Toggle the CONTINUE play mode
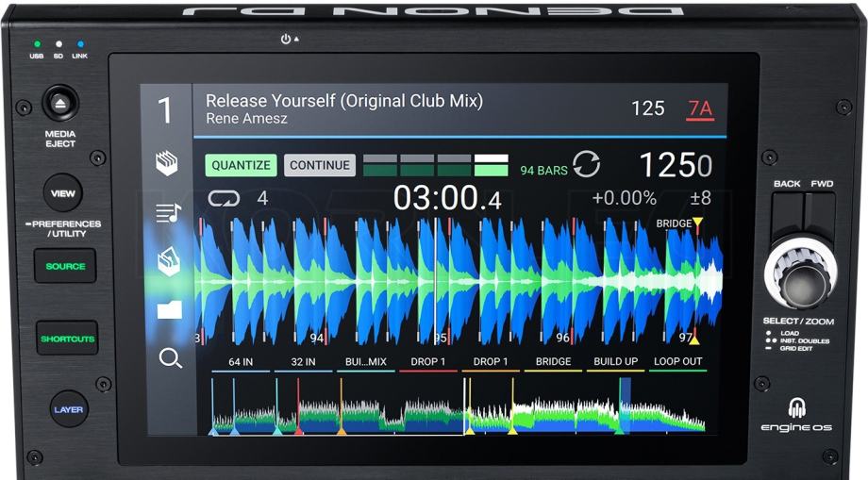Viewport: 868px width, 480px height. 320,165
